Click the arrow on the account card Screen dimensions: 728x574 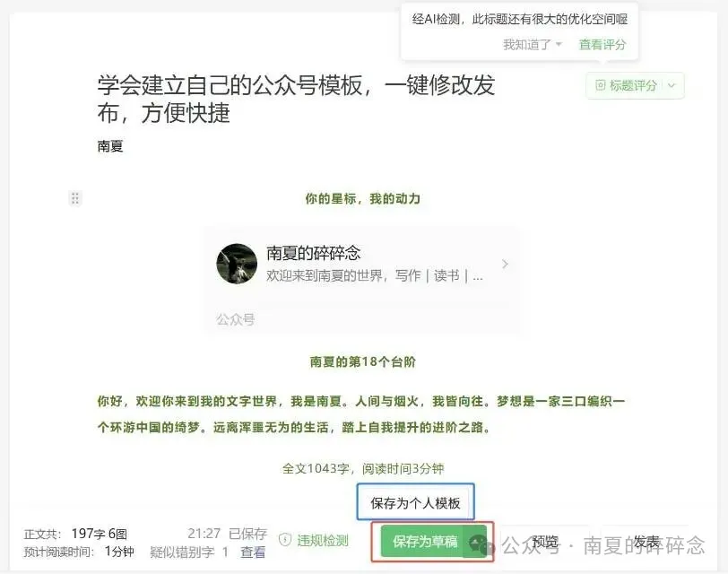(x=505, y=264)
